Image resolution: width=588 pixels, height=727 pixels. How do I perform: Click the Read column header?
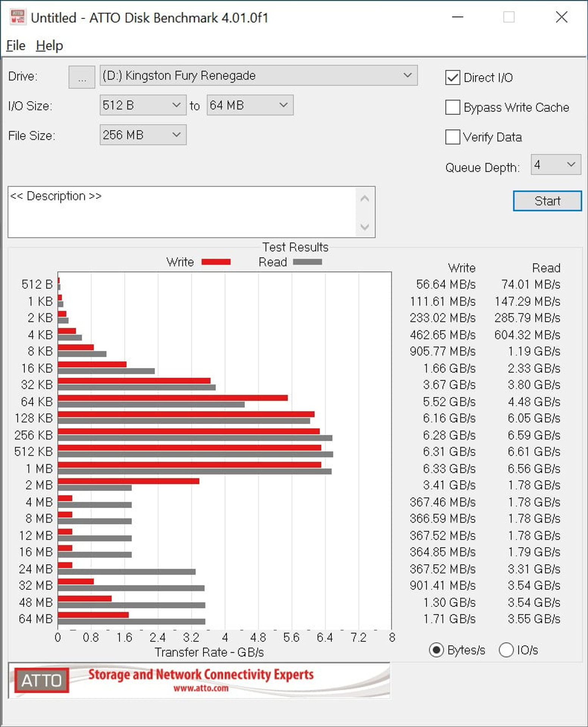[x=546, y=268]
